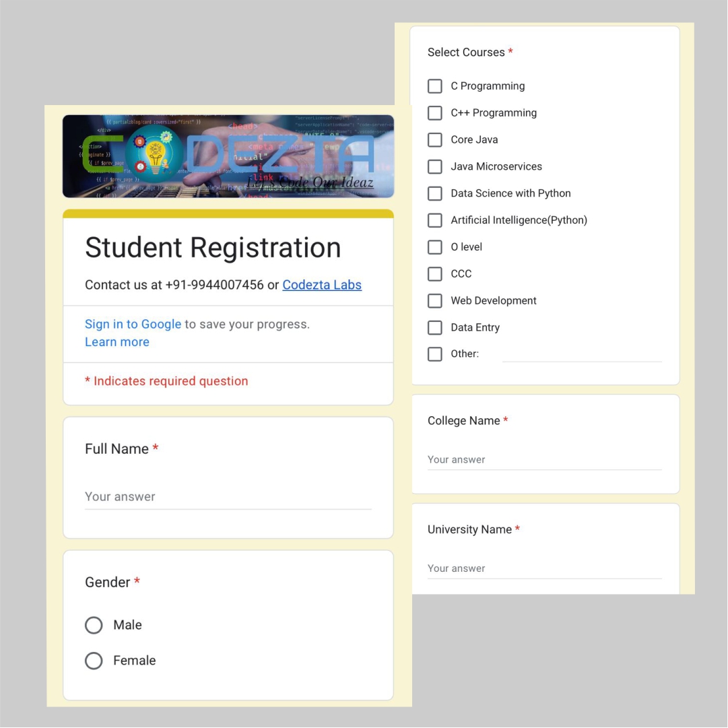Open the Codezta Labs link
This screenshot has height=728, width=728.
(322, 285)
